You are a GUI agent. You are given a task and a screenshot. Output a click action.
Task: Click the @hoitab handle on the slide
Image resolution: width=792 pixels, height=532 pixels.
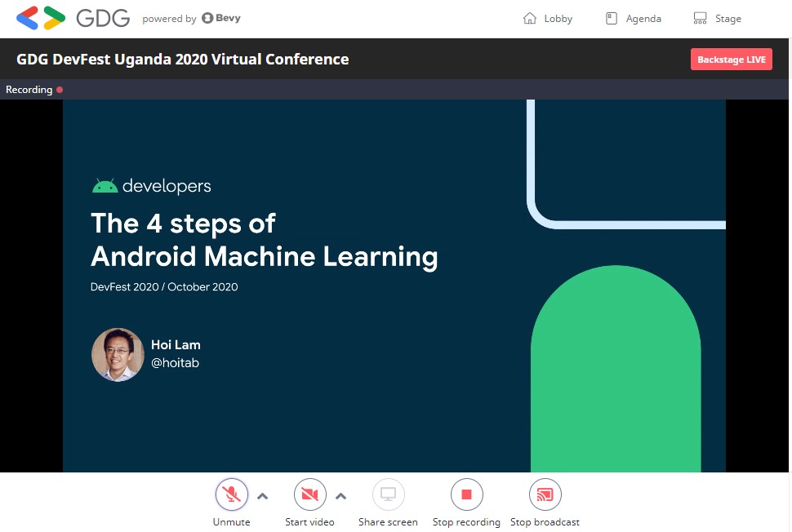coord(176,363)
